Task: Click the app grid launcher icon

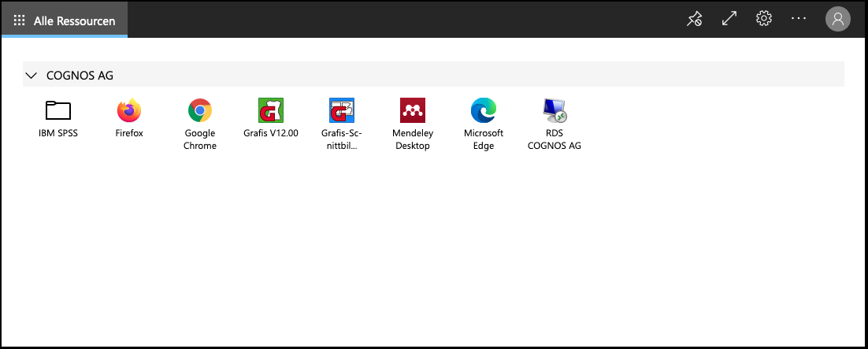Action: tap(20, 20)
